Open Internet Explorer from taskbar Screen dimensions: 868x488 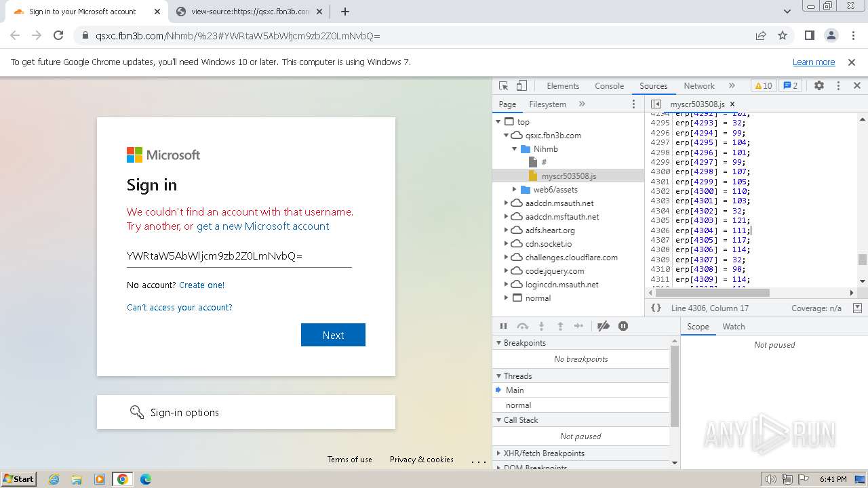tap(54, 479)
